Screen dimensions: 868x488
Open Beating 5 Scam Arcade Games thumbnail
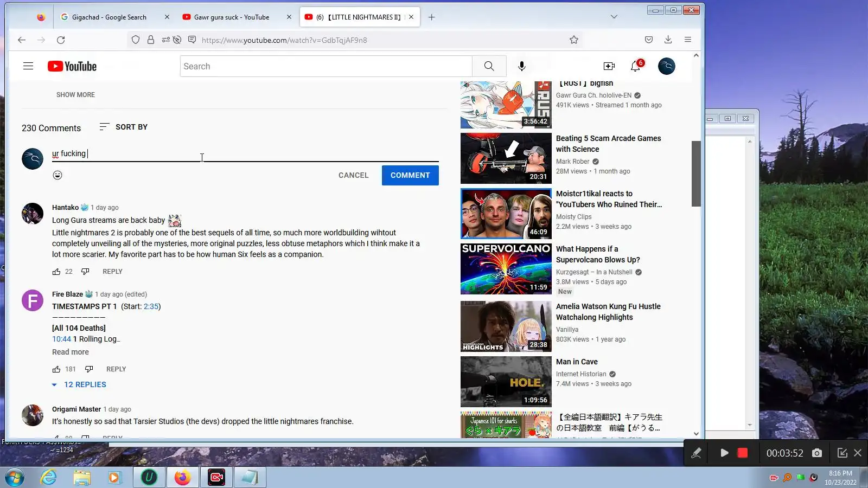point(506,158)
